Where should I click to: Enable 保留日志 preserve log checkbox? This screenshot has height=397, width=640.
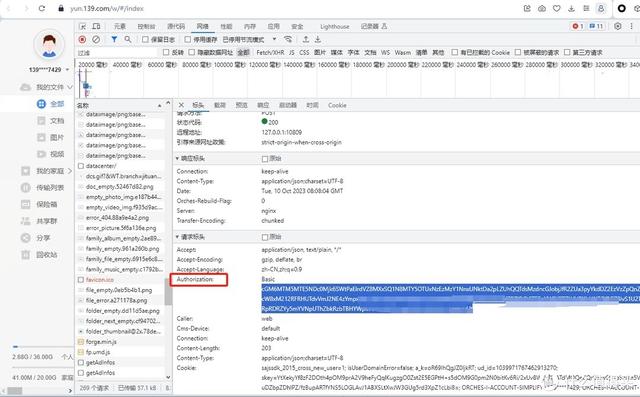pos(145,40)
